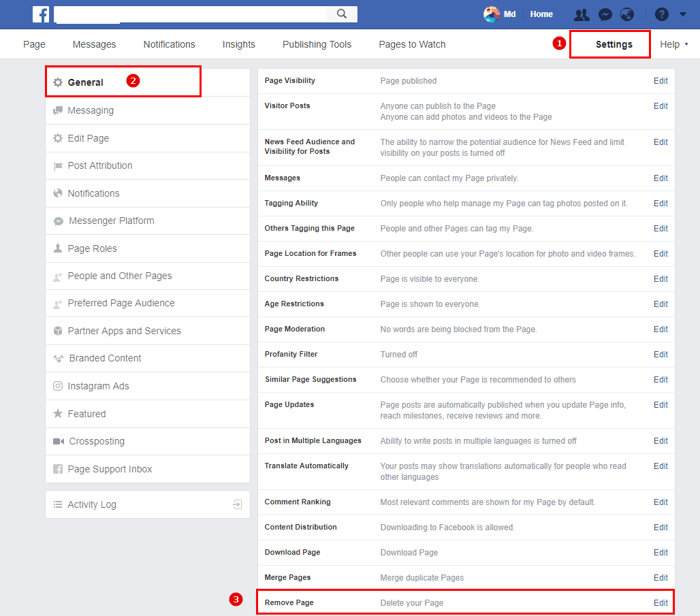Click the 'Turned off' Profanity Filter value
This screenshot has width=700, height=616.
398,355
